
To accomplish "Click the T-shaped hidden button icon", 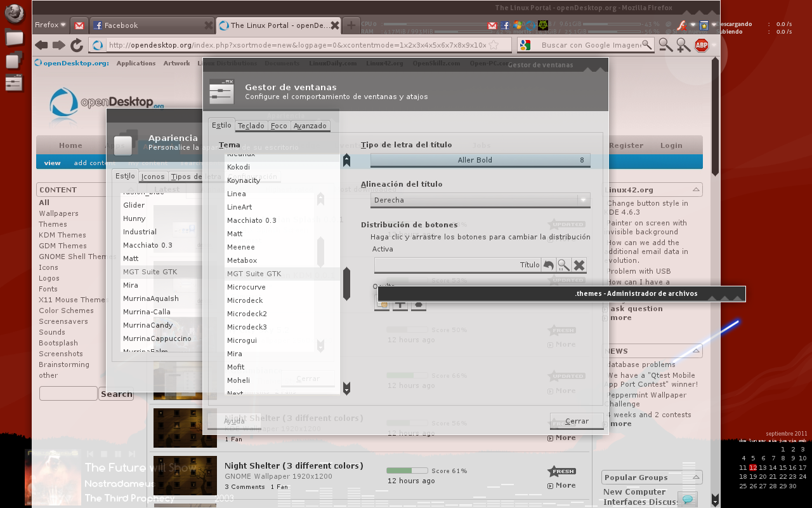I will tap(400, 305).
